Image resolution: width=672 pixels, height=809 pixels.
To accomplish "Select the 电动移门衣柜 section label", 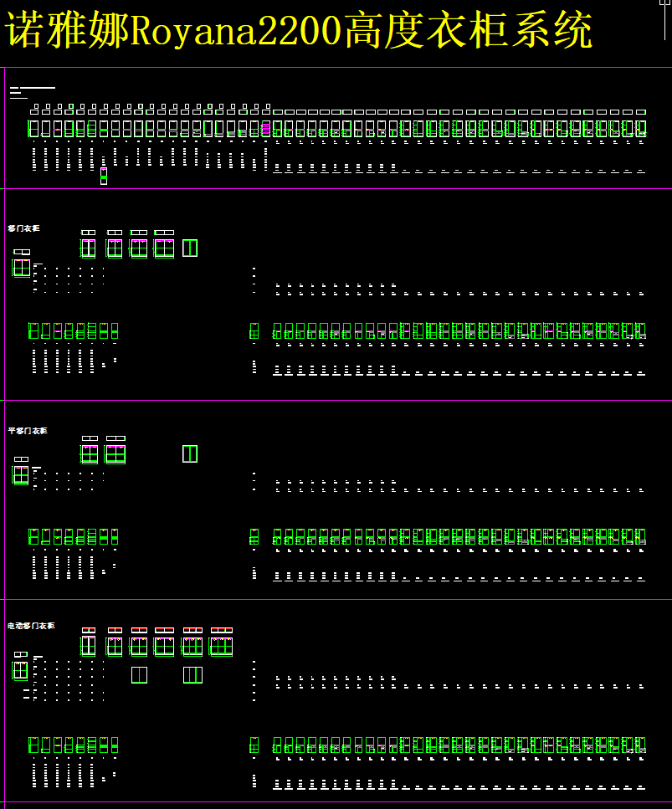I will 31,626.
